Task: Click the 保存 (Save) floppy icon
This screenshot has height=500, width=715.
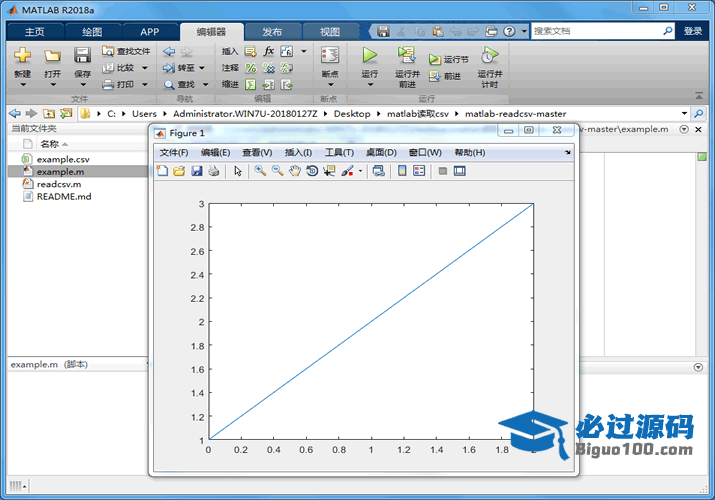Action: point(83,56)
